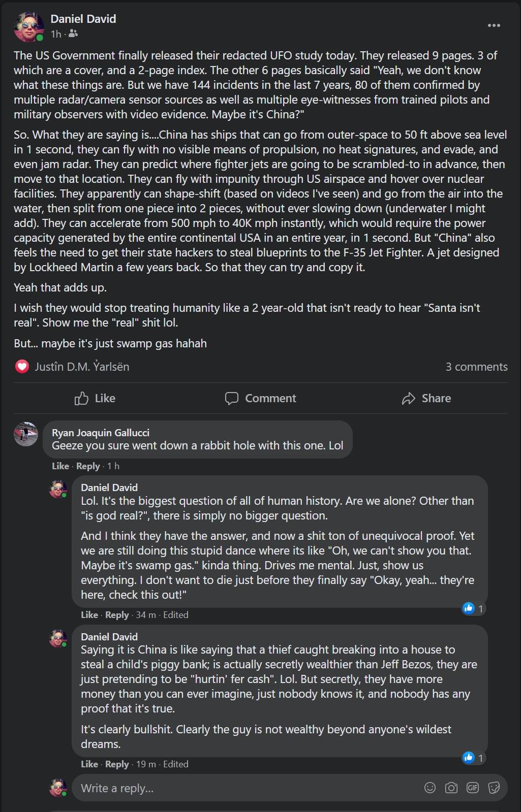Share the post using the Share button
The image size is (521, 812).
pos(426,398)
